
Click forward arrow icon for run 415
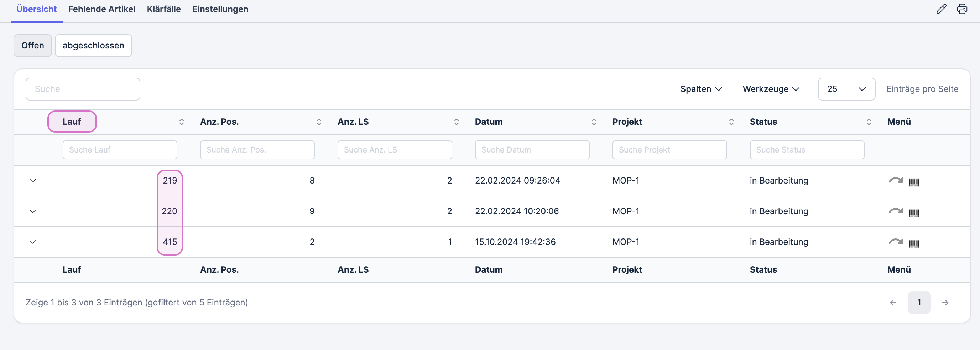[896, 242]
